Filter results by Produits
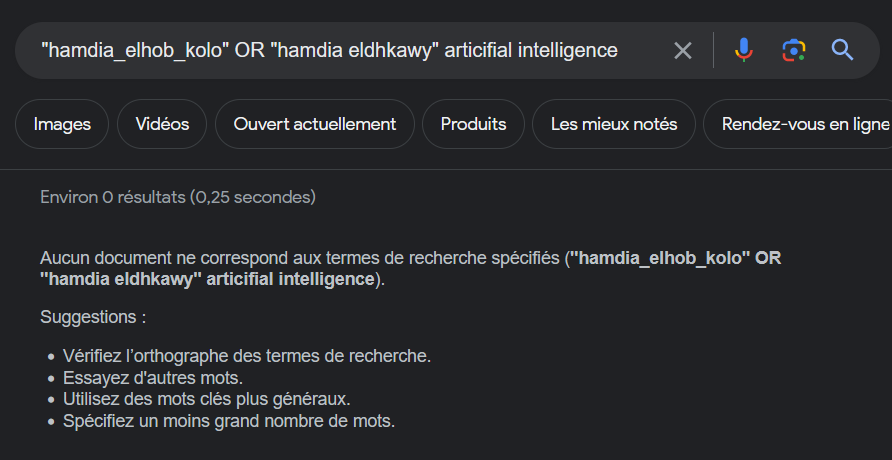The width and height of the screenshot is (892, 460). pyautogui.click(x=473, y=124)
